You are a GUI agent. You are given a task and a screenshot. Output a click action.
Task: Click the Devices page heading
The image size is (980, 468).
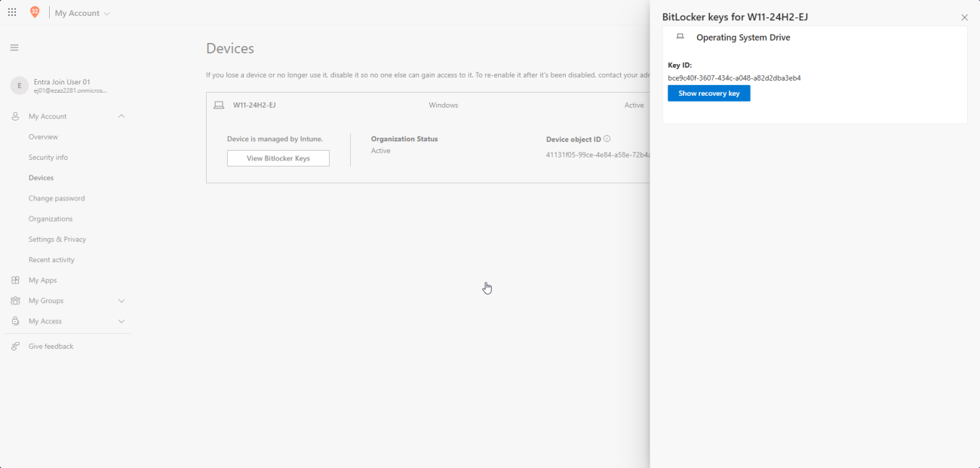coord(230,48)
